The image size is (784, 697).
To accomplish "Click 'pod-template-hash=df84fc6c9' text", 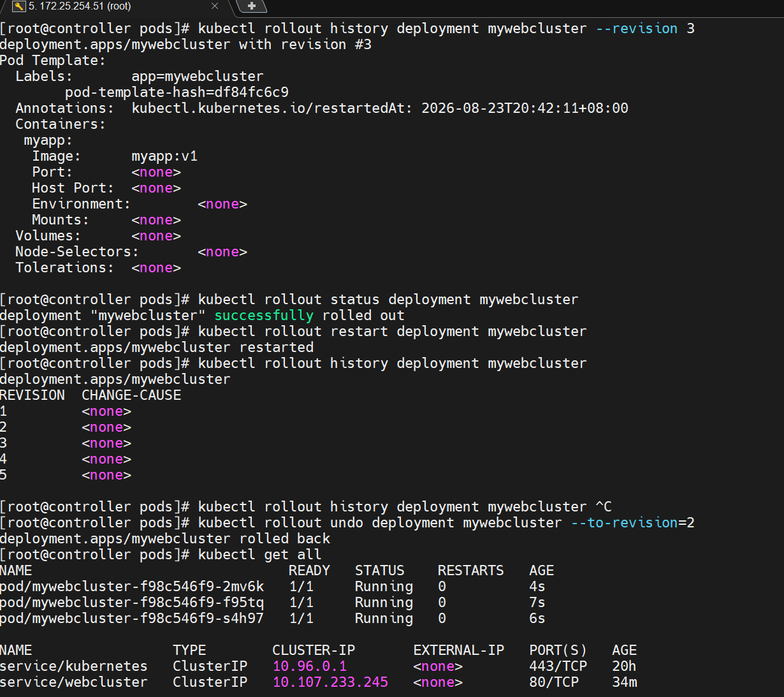I will [x=177, y=92].
